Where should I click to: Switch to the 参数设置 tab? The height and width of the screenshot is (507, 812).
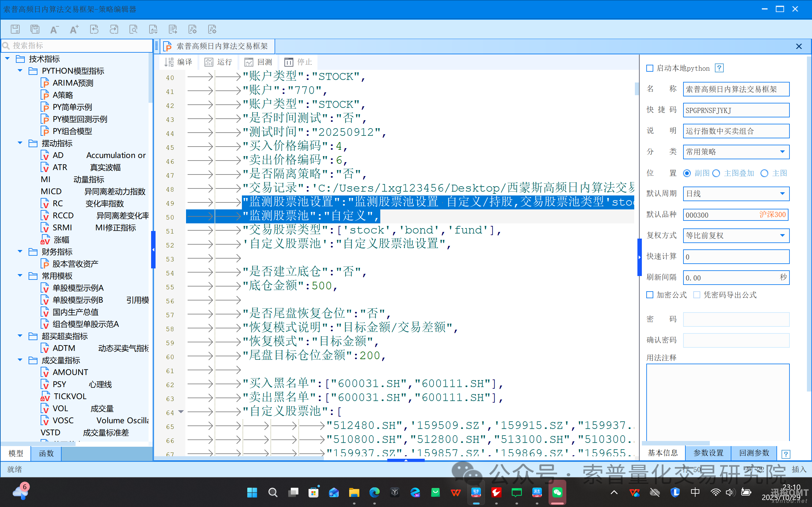coord(708,453)
